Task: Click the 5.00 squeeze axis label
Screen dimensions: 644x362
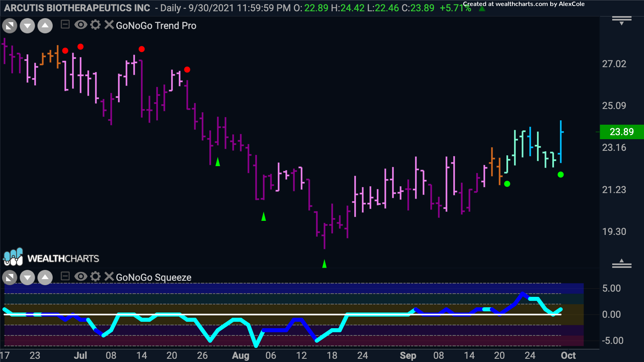Action: coord(611,288)
